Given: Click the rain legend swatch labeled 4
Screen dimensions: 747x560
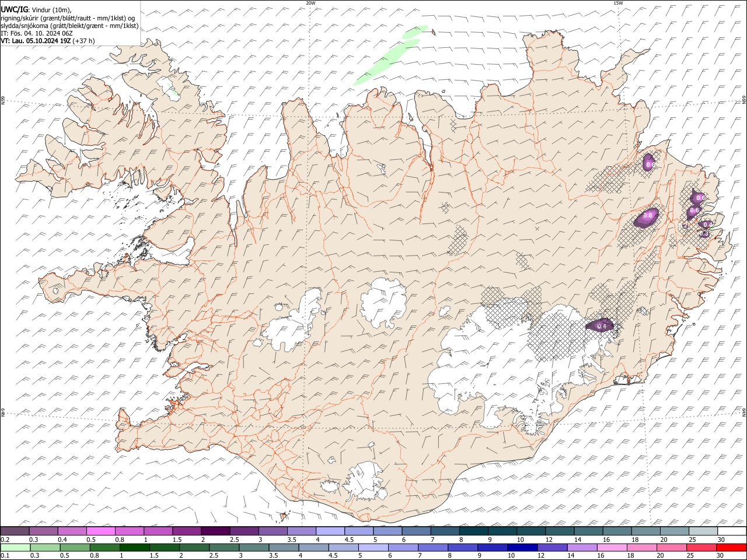Looking at the screenshot, I should point(313,547).
